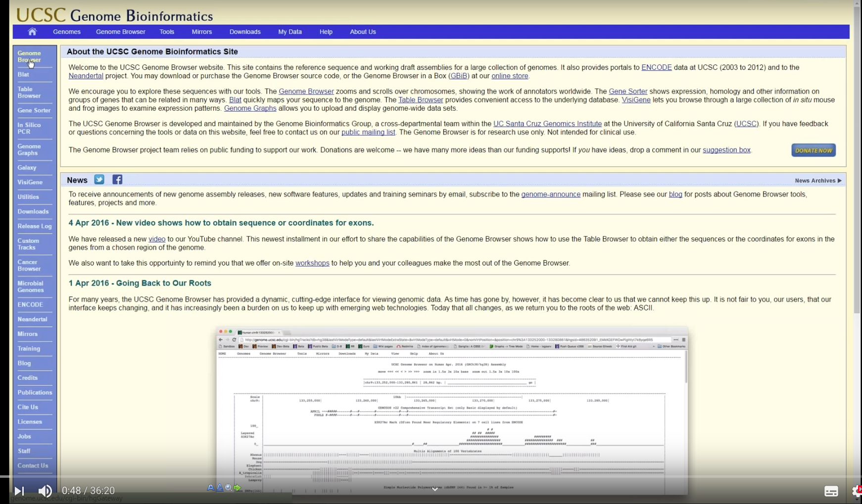Open Credits sidebar link
Image resolution: width=862 pixels, height=504 pixels.
pos(28,378)
